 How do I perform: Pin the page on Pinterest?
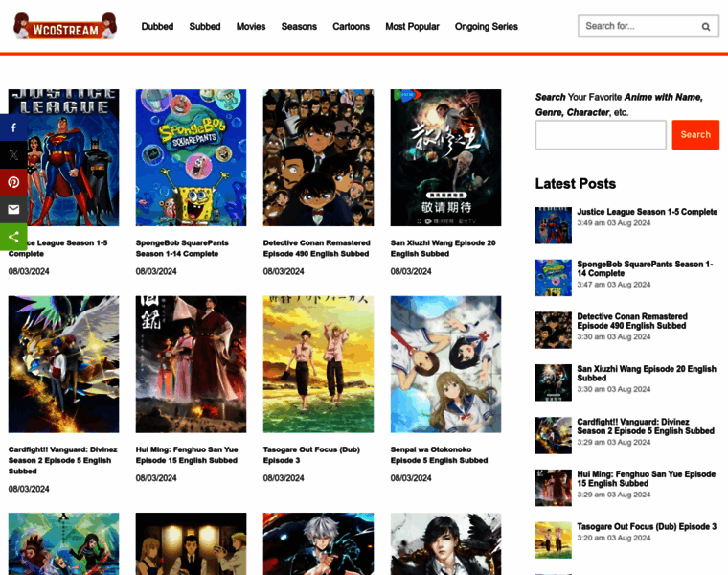(13, 182)
